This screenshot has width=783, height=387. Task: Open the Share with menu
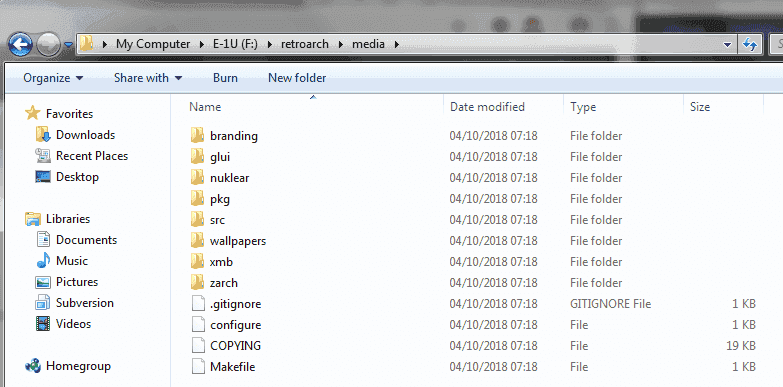coord(148,78)
